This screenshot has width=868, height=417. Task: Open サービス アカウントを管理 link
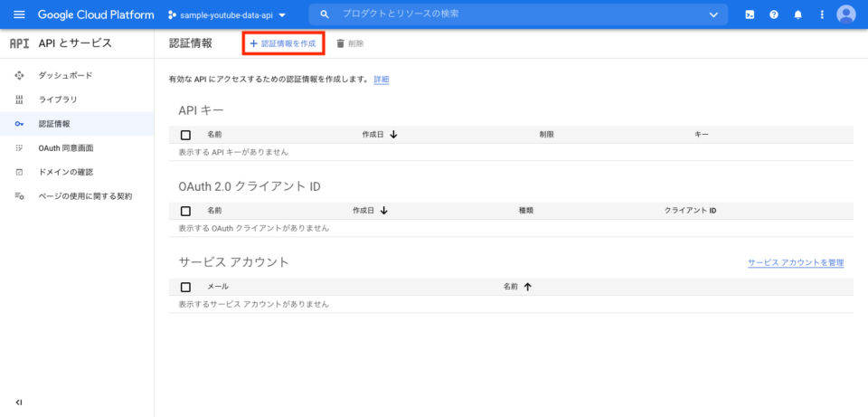coord(796,262)
